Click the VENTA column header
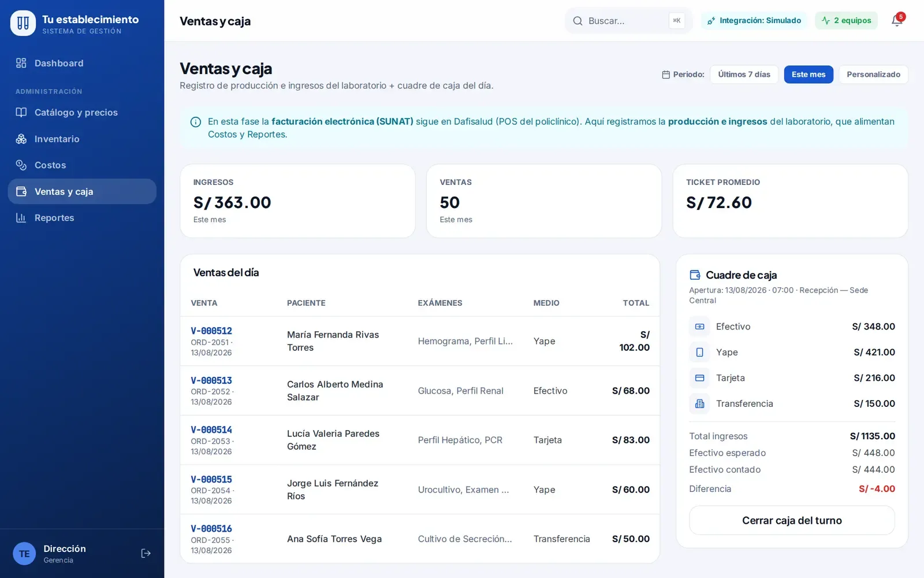Image resolution: width=924 pixels, height=578 pixels. 204,303
